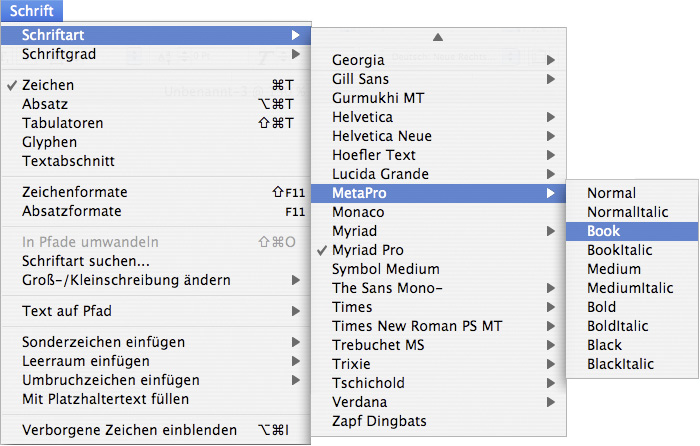Open the Tschichold font submenu
Image resolution: width=700 pixels, height=446 pixels.
[439, 383]
